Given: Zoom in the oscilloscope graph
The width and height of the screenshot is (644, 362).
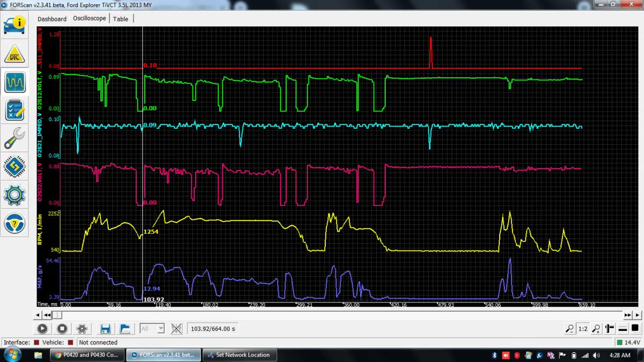Looking at the screenshot, I should point(596,329).
